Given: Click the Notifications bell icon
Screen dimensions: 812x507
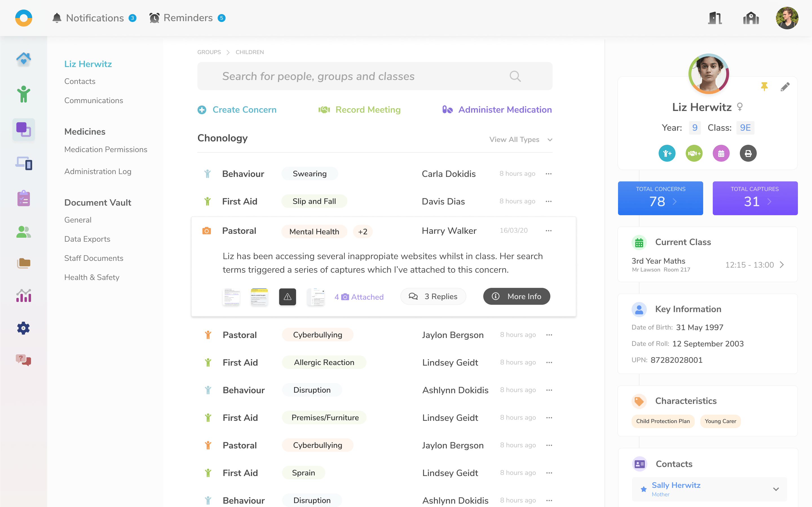Looking at the screenshot, I should [57, 18].
